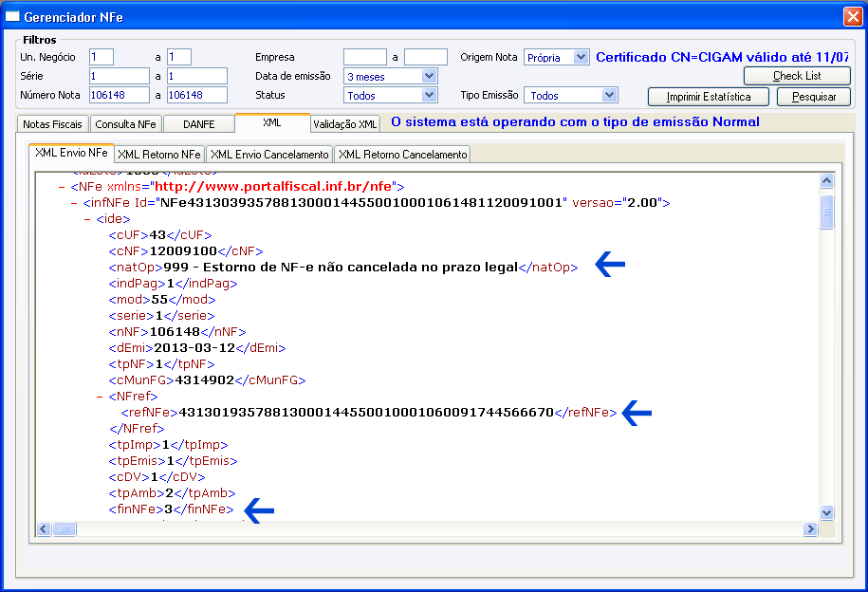Open the DANFE tab
The image size is (868, 592).
coord(198,124)
